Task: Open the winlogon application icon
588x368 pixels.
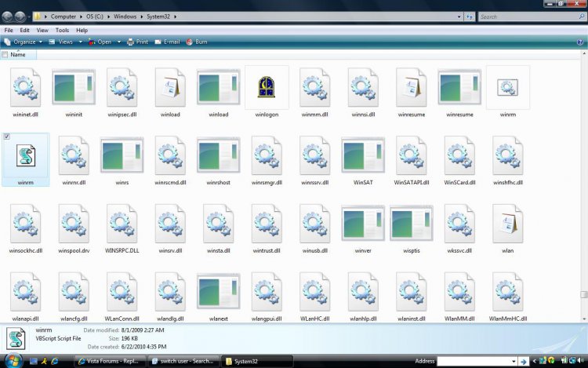Action: click(x=267, y=87)
